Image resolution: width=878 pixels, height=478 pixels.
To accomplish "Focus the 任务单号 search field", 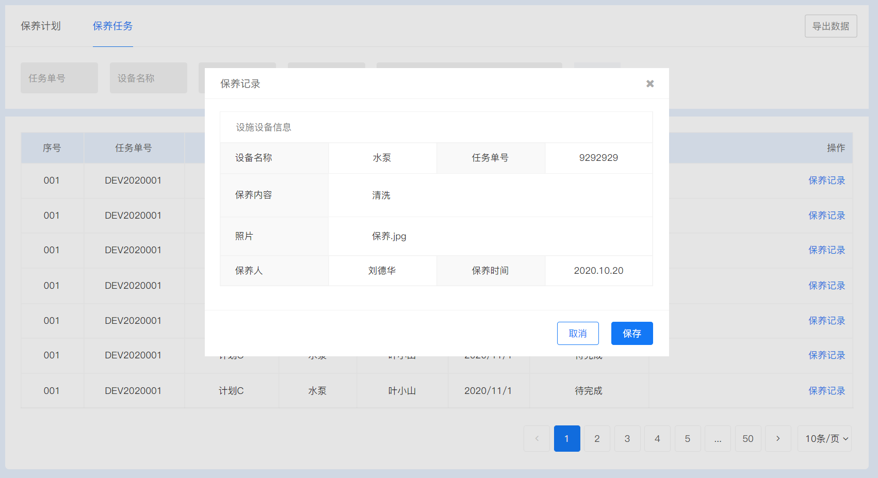I will [x=59, y=78].
